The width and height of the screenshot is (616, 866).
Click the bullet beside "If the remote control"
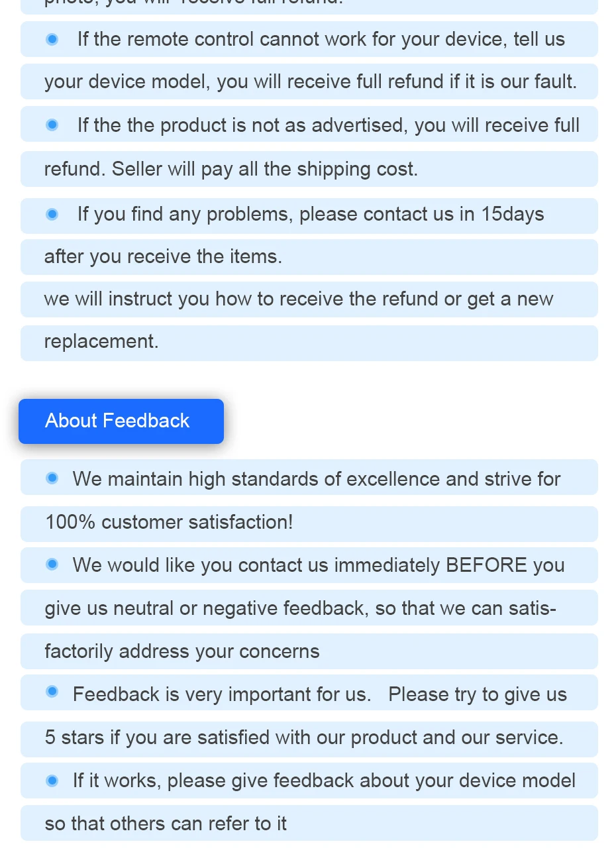pyautogui.click(x=52, y=40)
